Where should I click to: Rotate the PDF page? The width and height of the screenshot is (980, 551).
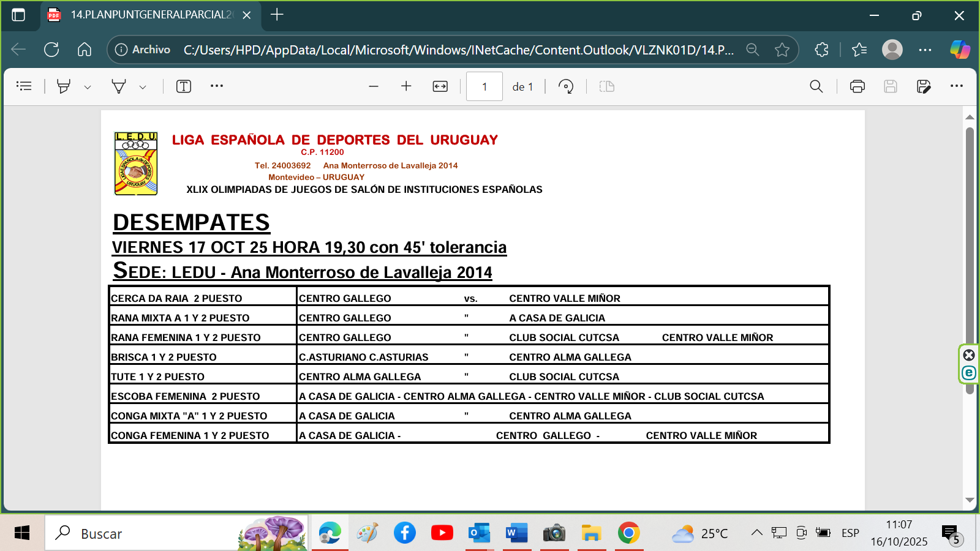point(566,86)
